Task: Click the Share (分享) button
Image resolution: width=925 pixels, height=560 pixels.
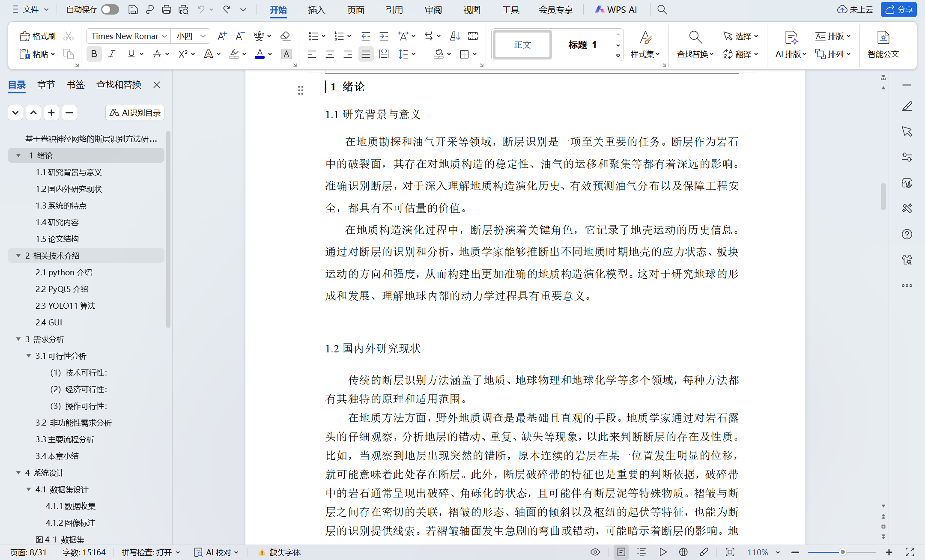Action: 899,9
